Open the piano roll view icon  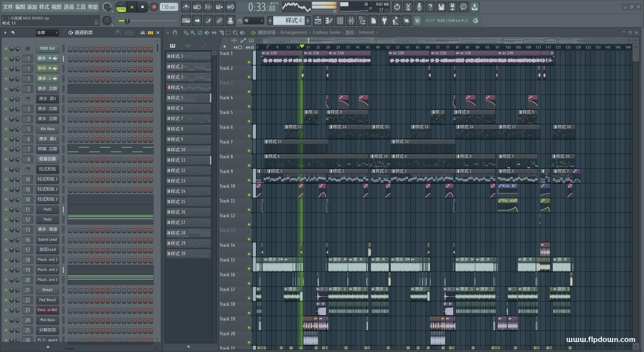(x=329, y=21)
